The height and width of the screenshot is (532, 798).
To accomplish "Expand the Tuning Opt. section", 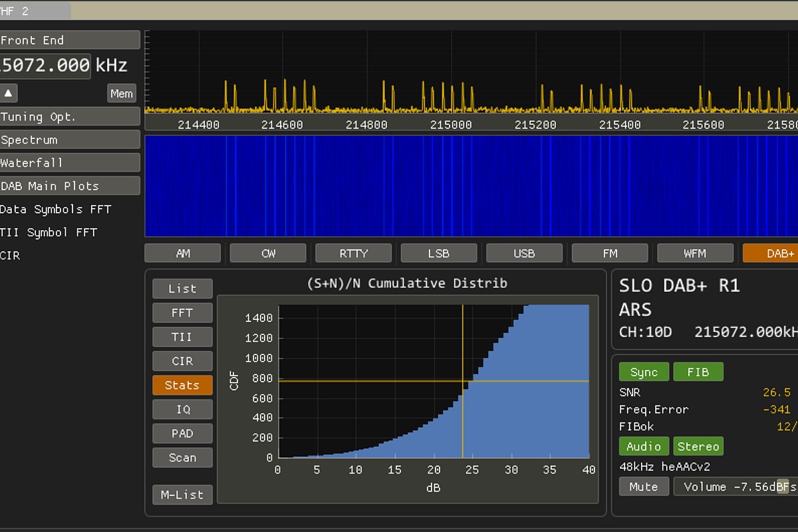I will pyautogui.click(x=69, y=116).
